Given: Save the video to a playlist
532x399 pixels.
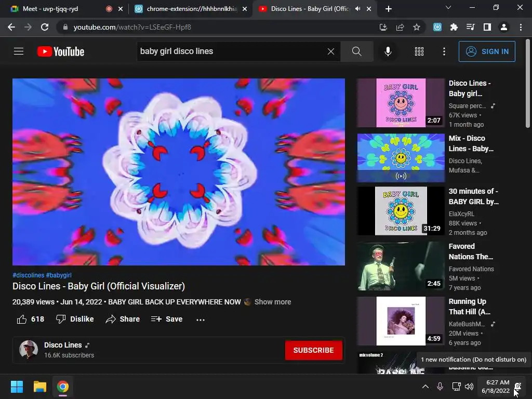Looking at the screenshot, I should tap(167, 320).
